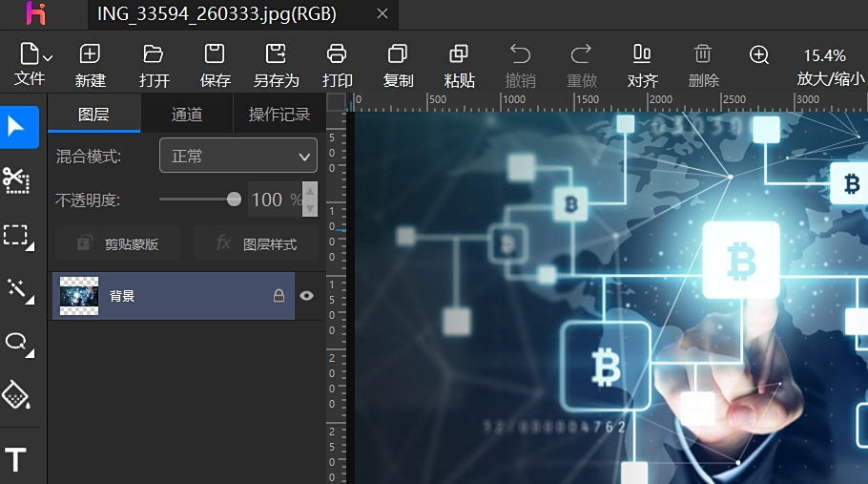Hide the 背景 layer with eye icon
The image size is (868, 484).
pos(307,296)
